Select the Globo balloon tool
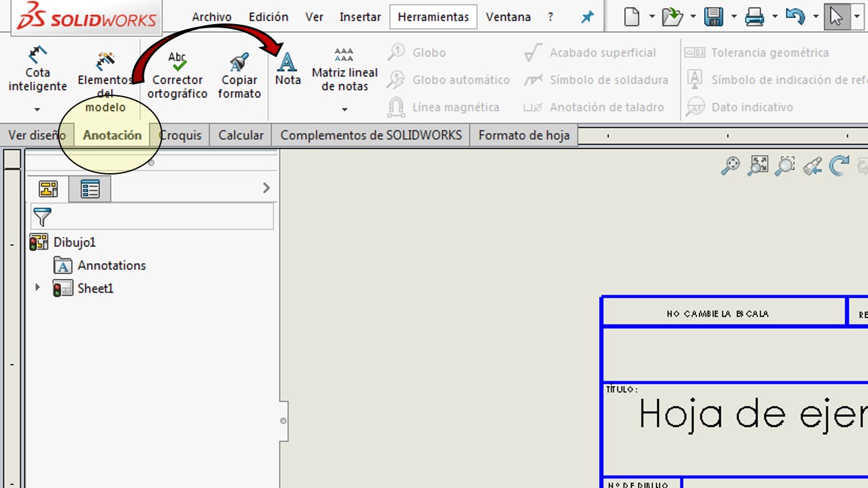Screen dimensions: 868x488 tap(417, 52)
